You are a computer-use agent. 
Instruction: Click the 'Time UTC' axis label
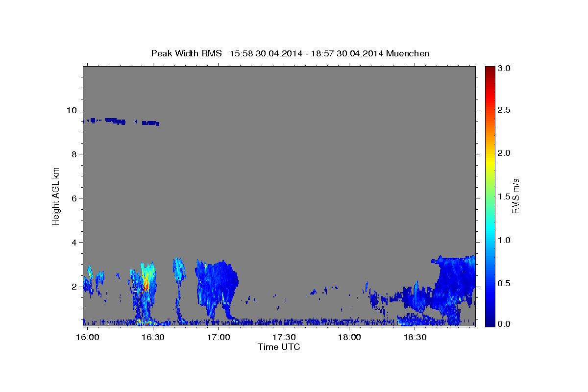[279, 347]
